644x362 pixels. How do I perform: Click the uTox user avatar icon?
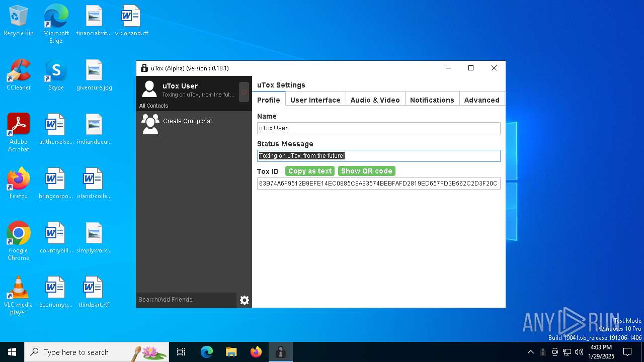point(149,89)
